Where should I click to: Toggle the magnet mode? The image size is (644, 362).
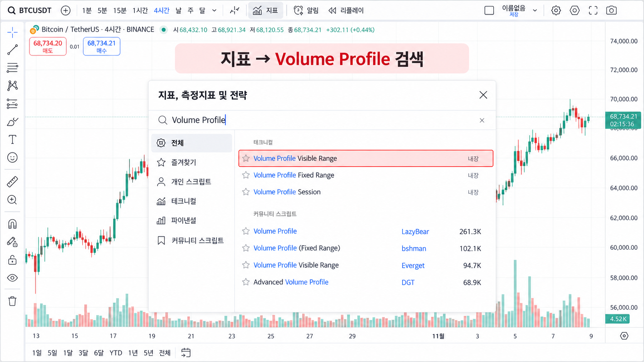tap(12, 224)
